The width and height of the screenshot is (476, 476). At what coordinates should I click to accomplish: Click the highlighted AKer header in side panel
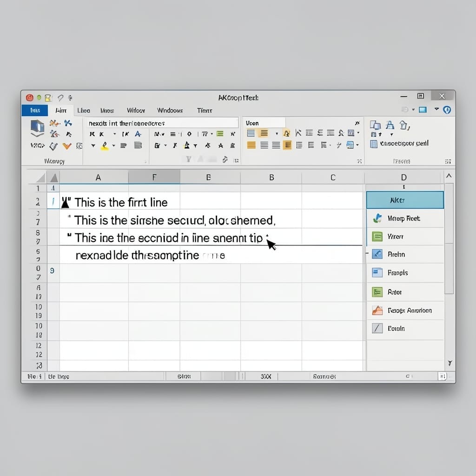point(405,200)
